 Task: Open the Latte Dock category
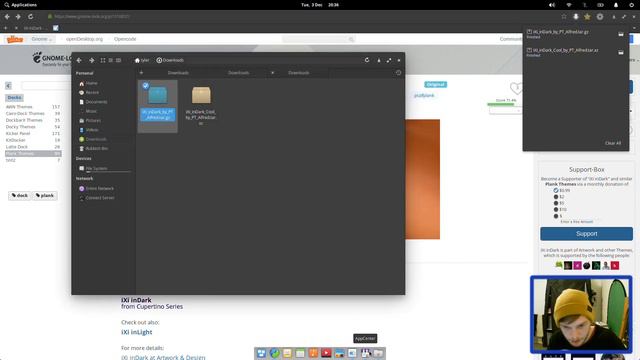(17, 147)
